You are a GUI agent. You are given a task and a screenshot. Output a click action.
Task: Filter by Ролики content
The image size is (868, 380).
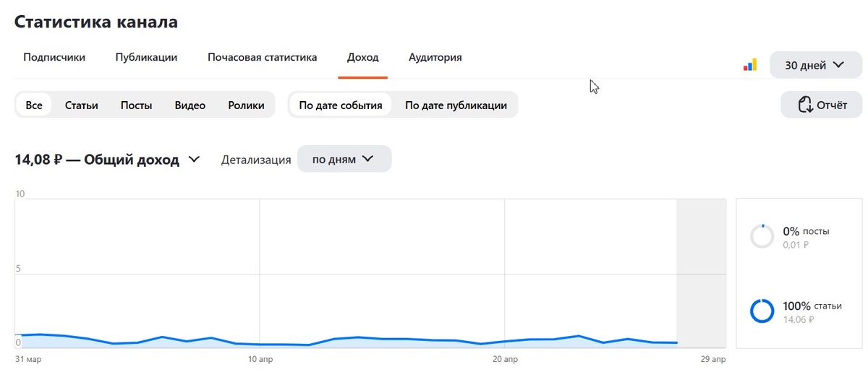246,105
